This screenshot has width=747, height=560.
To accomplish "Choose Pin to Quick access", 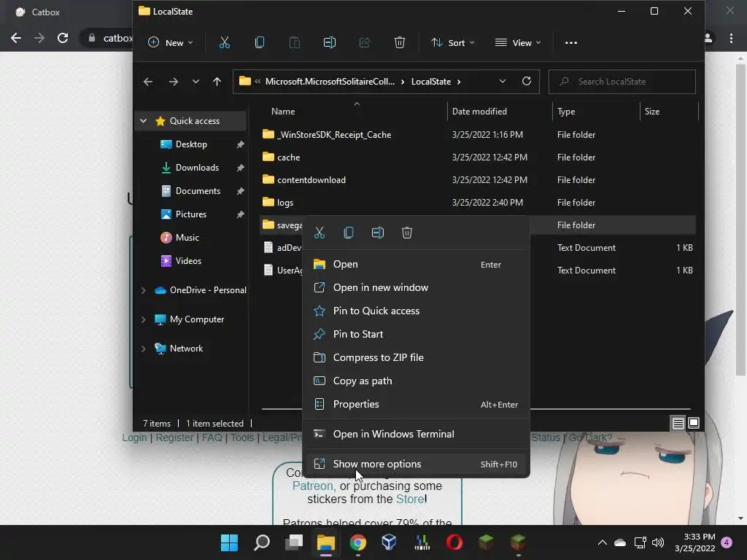I will tap(416, 311).
